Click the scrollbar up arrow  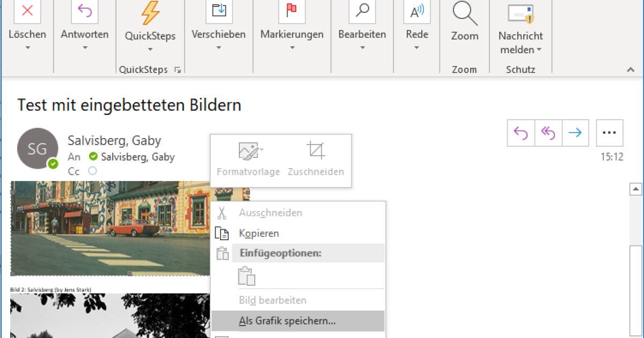click(x=636, y=189)
